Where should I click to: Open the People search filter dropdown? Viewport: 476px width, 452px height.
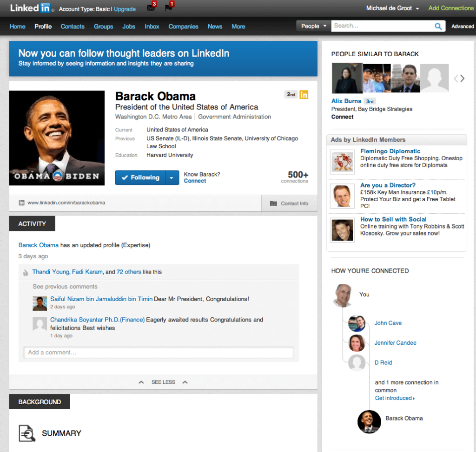click(x=313, y=26)
